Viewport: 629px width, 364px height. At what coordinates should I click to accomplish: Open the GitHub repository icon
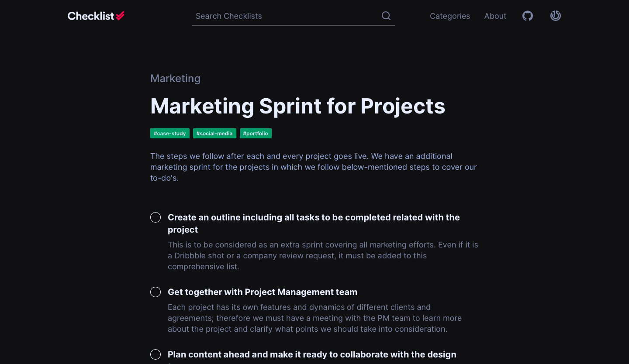click(528, 16)
